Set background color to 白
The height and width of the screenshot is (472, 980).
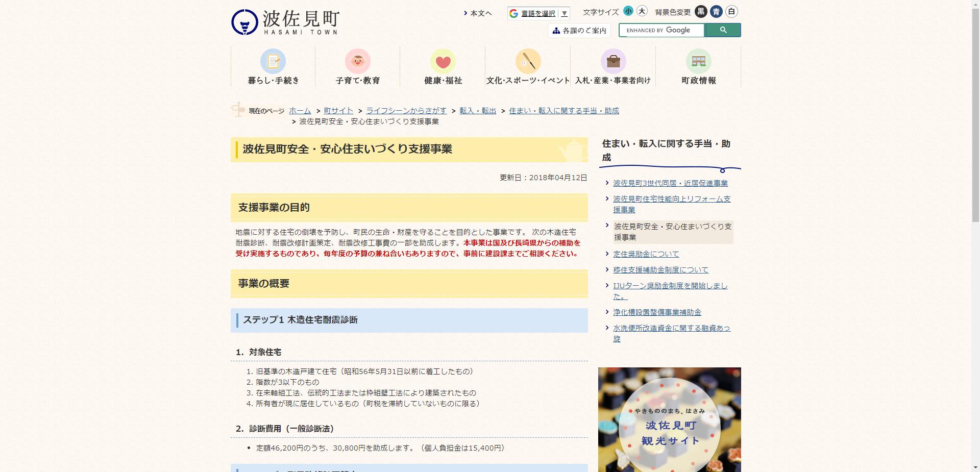point(731,11)
